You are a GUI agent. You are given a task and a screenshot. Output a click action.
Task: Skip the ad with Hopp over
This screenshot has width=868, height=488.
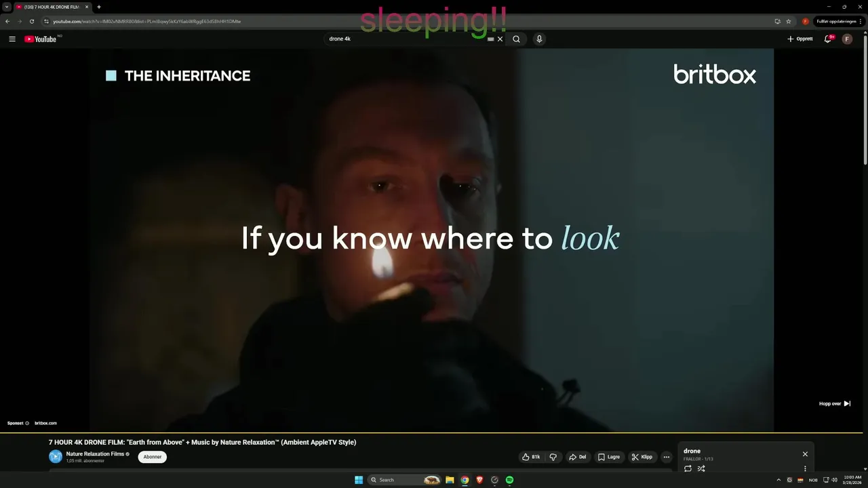point(835,404)
